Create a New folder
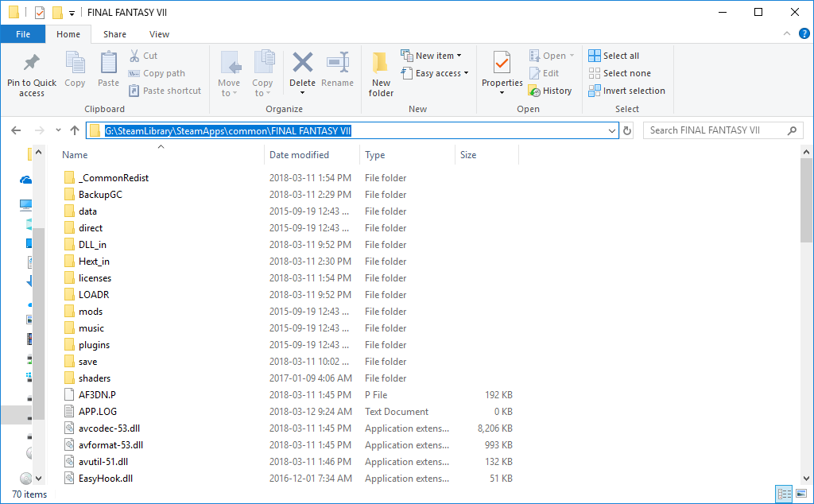Image resolution: width=814 pixels, height=504 pixels. 381,74
